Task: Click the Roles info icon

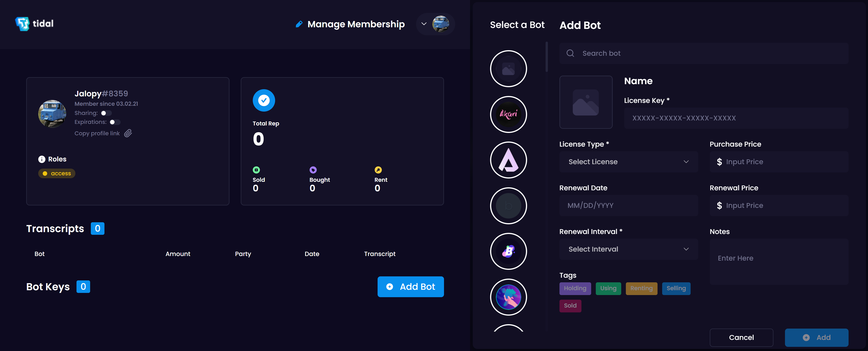Action: pos(42,159)
